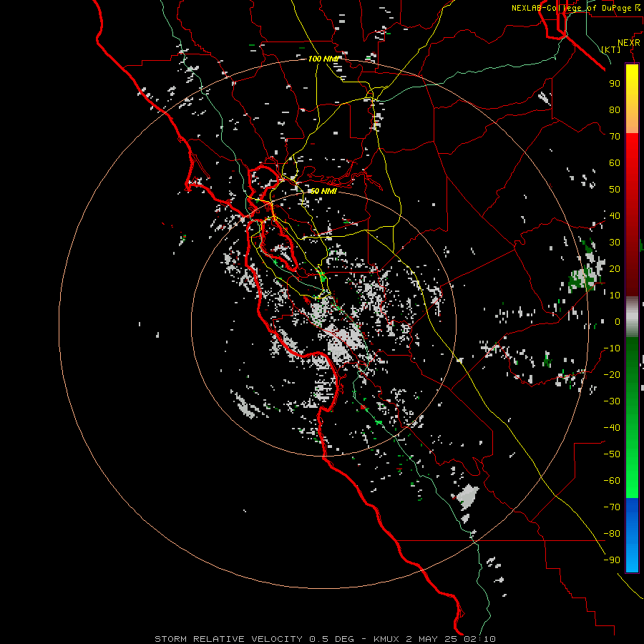The image size is (644, 644).
Task: Click the -70 label on the color scale
Action: tap(612, 507)
